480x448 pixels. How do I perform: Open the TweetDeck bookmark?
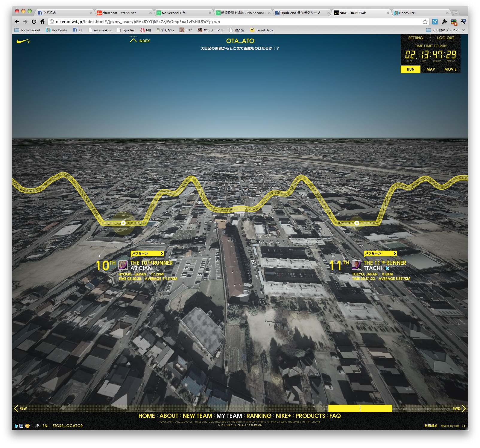[x=262, y=30]
